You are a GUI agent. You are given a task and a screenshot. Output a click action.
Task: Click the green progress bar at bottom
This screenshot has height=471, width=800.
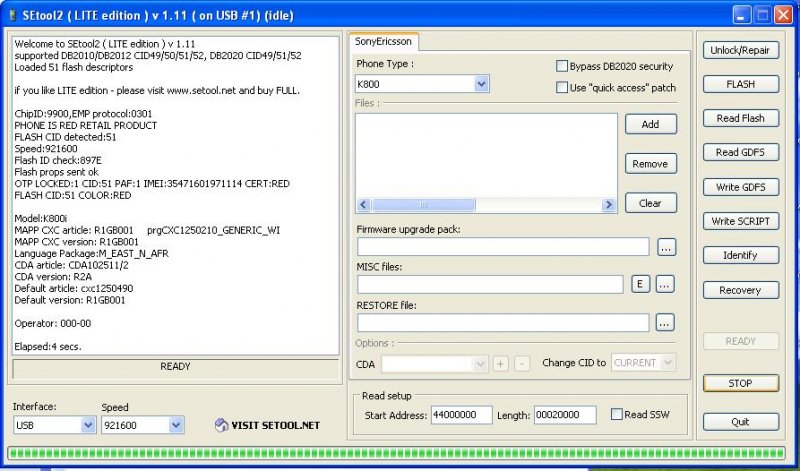(396, 453)
